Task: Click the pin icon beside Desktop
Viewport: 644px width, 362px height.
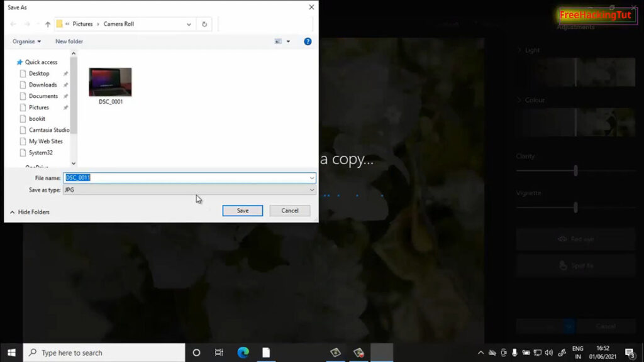Action: point(65,74)
